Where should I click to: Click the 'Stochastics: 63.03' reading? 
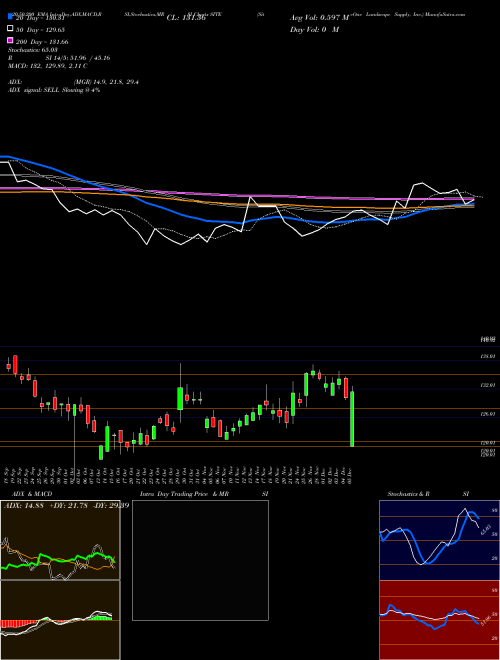[33, 50]
